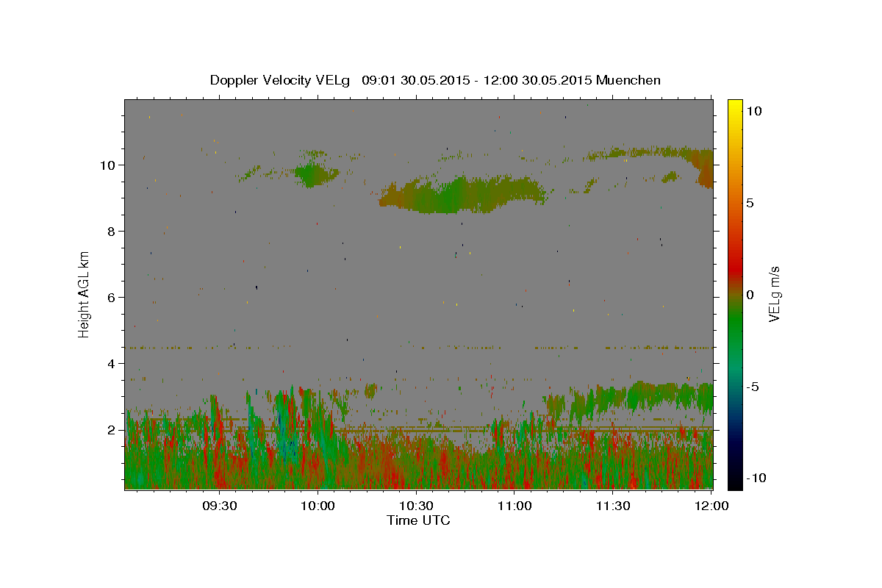Screen dimensions: 882x588
Task: Click the plot title 'Doppler Velocity VELg'
Action: point(282,80)
